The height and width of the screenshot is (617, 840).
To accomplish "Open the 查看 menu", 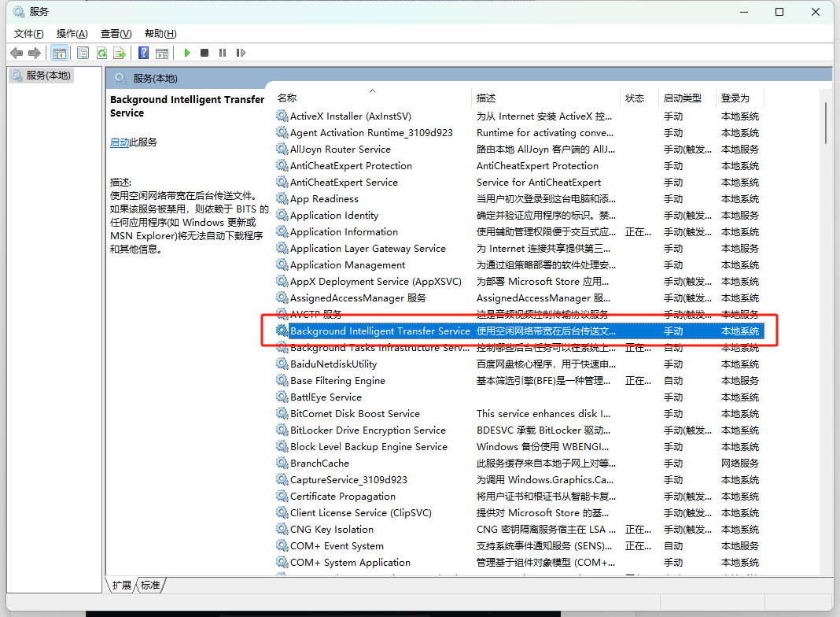I will 115,34.
